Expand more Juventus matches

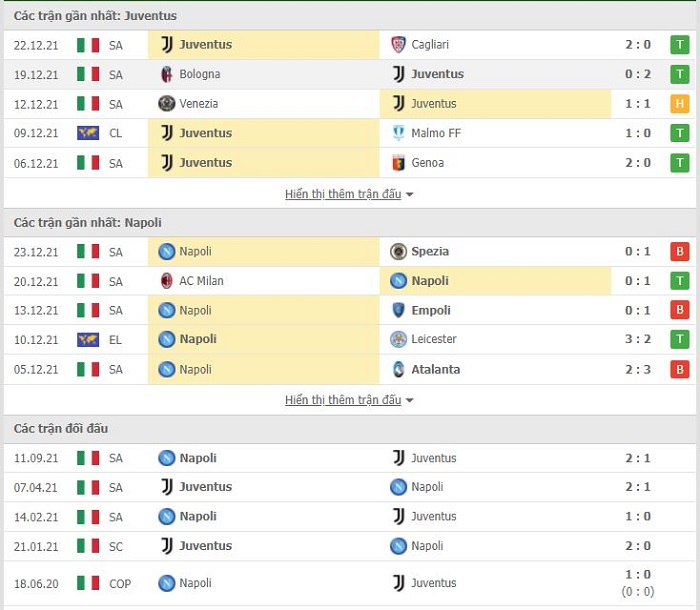pos(349,194)
